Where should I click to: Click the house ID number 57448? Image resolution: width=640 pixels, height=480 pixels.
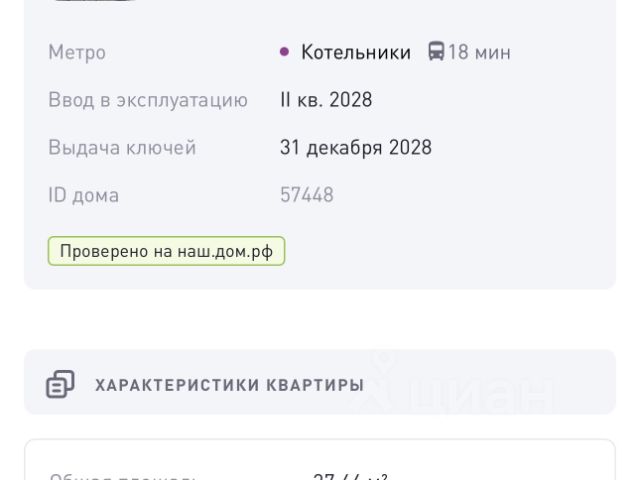point(307,195)
